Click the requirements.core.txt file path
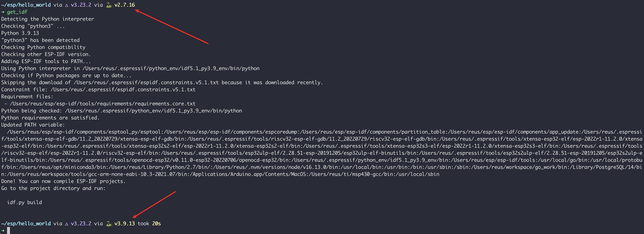The width and height of the screenshot is (644, 234). click(103, 104)
